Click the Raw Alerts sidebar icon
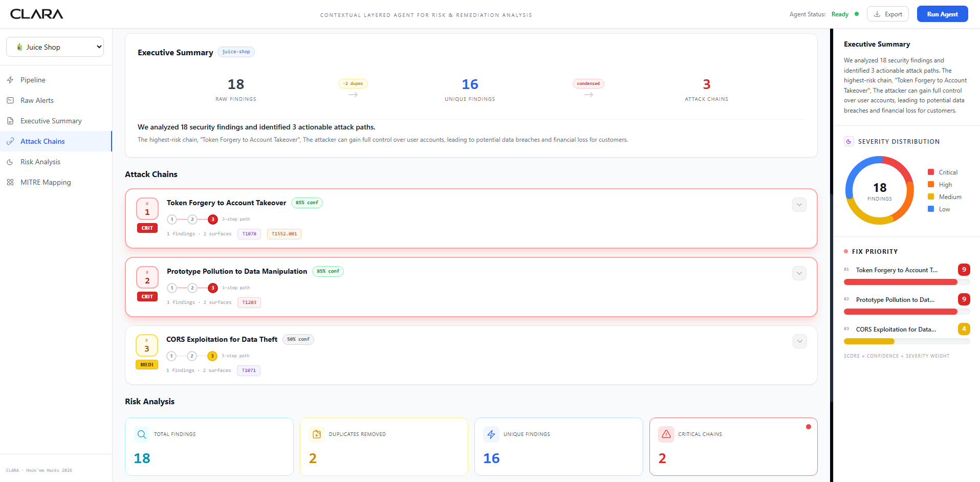 pos(10,100)
